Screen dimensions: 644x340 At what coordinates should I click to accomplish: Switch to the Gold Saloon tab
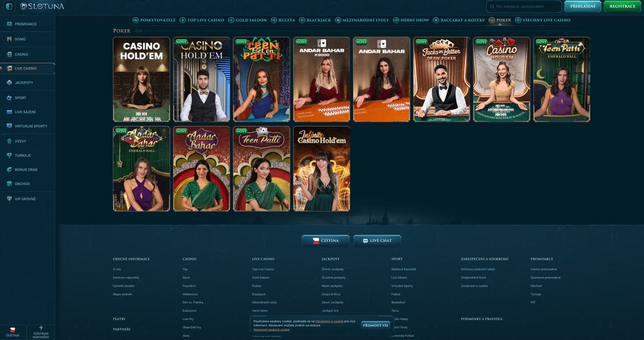[x=248, y=20]
